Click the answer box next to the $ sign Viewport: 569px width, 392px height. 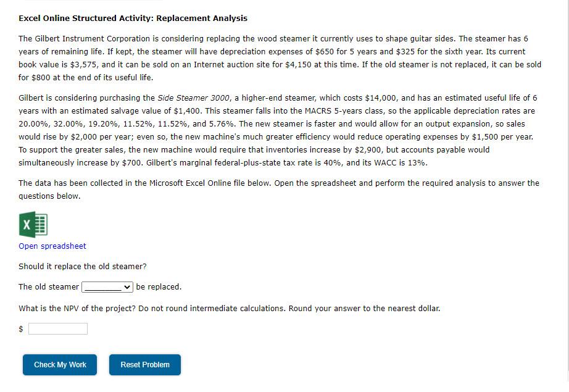(59, 328)
